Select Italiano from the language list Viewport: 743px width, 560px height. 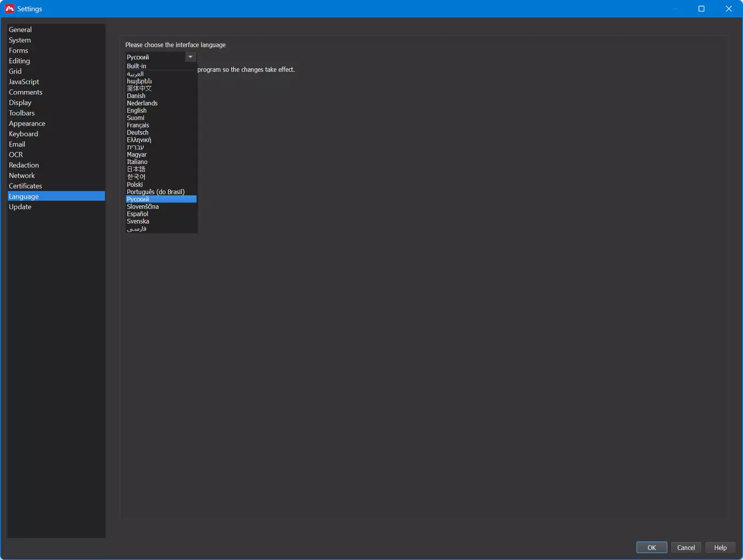[x=137, y=162]
